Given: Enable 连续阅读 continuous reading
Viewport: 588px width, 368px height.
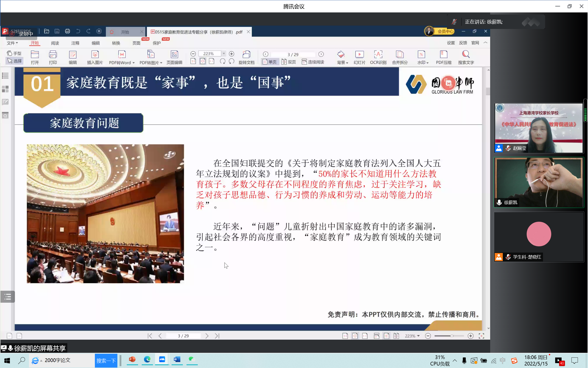Looking at the screenshot, I should [x=313, y=62].
